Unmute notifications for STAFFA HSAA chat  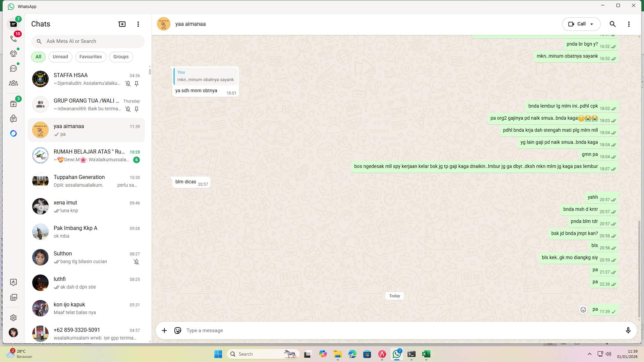point(128,83)
